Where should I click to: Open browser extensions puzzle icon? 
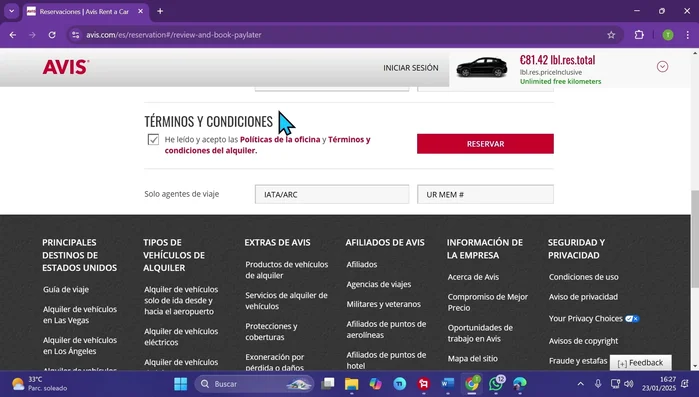pos(639,35)
